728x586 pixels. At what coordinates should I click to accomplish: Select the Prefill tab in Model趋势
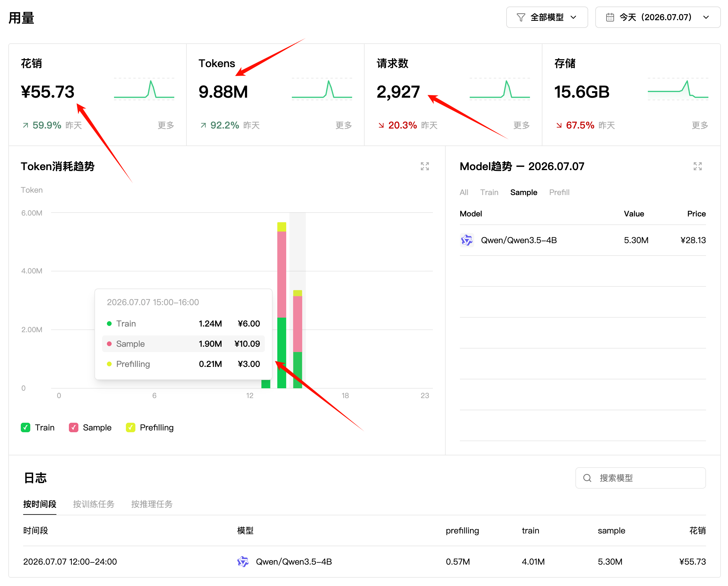pyautogui.click(x=559, y=192)
